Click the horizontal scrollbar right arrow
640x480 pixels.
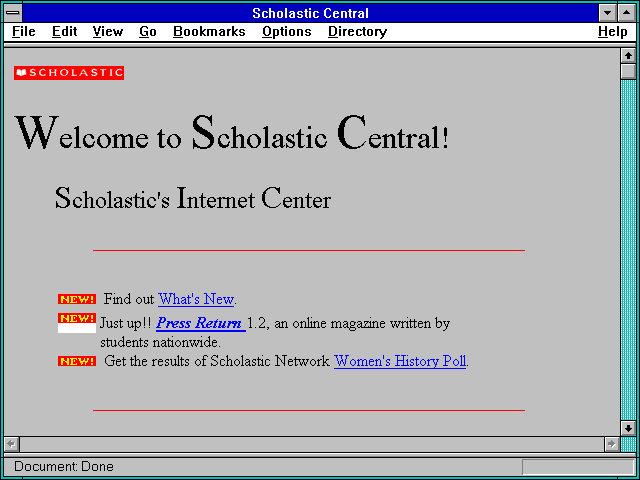[612, 444]
